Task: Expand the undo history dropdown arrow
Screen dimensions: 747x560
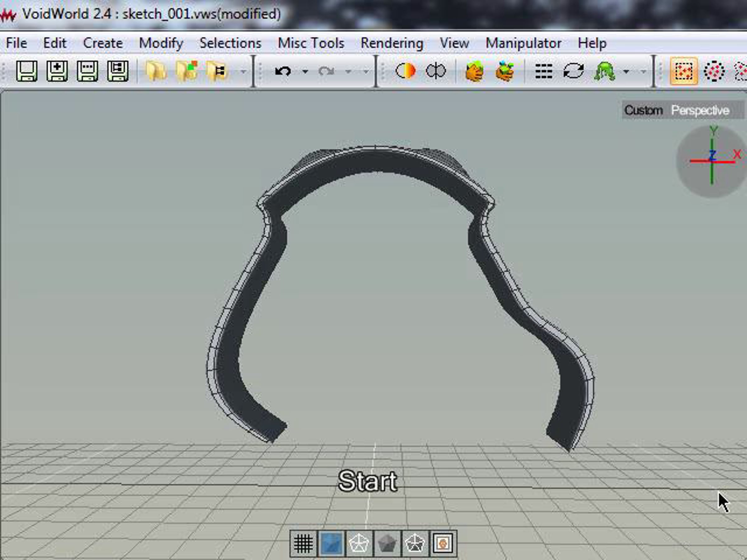Action: coord(305,72)
